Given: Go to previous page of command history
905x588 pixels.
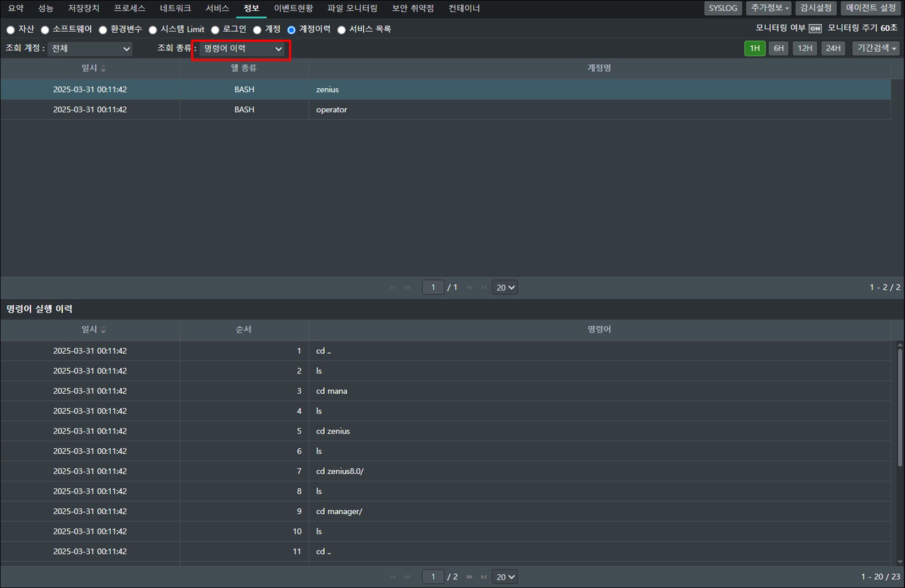Looking at the screenshot, I should pos(407,576).
